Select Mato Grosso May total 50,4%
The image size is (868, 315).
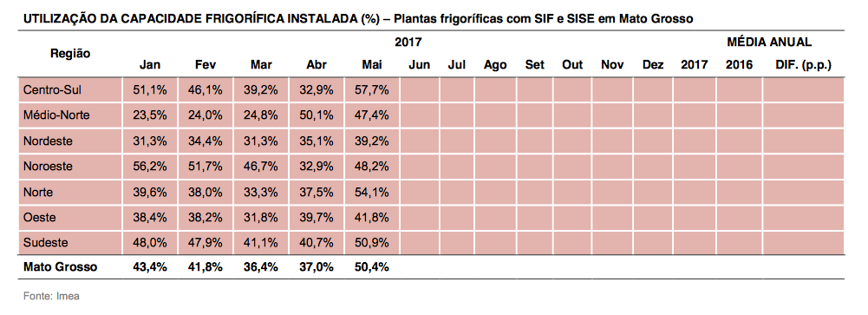pyautogui.click(x=372, y=267)
